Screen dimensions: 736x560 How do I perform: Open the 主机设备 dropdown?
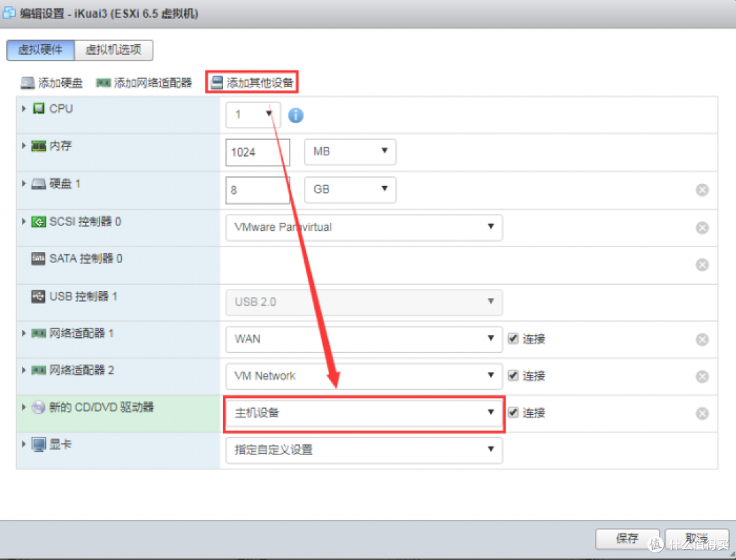click(364, 413)
